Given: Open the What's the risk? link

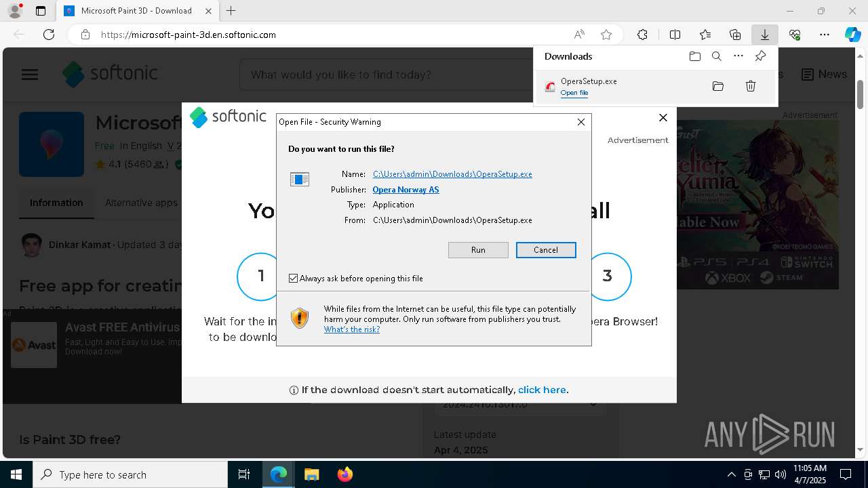Looking at the screenshot, I should click(352, 329).
